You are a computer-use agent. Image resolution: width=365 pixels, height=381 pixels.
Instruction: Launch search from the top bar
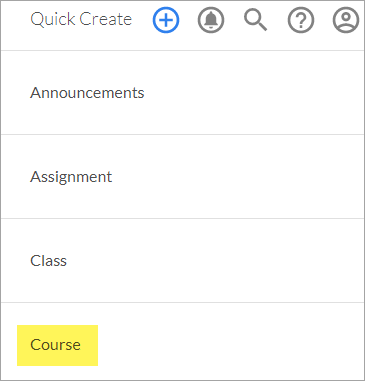click(256, 20)
